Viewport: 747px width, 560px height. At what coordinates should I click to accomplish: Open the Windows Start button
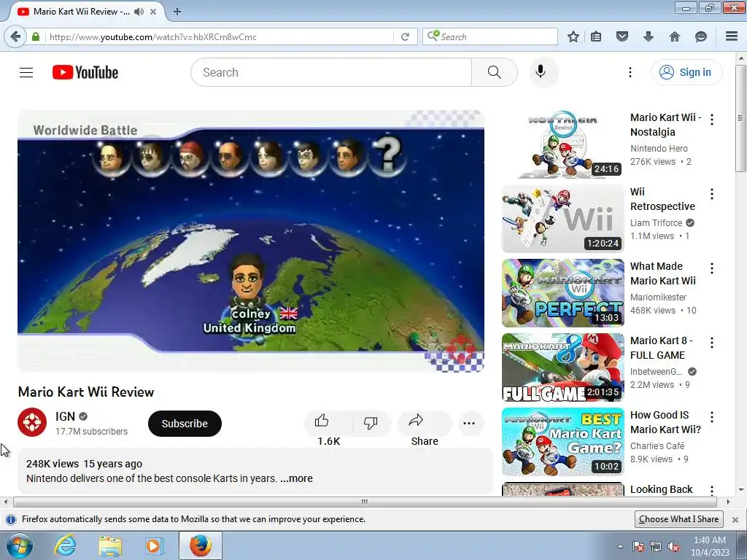coord(20,545)
